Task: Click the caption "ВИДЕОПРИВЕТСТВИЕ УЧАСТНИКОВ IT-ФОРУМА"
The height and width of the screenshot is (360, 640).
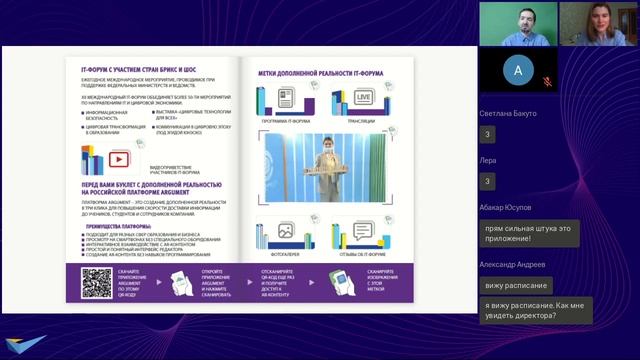Action: point(175,170)
